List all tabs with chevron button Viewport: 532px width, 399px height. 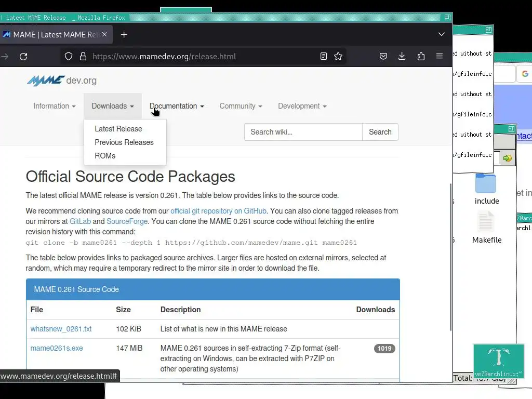coord(442,34)
